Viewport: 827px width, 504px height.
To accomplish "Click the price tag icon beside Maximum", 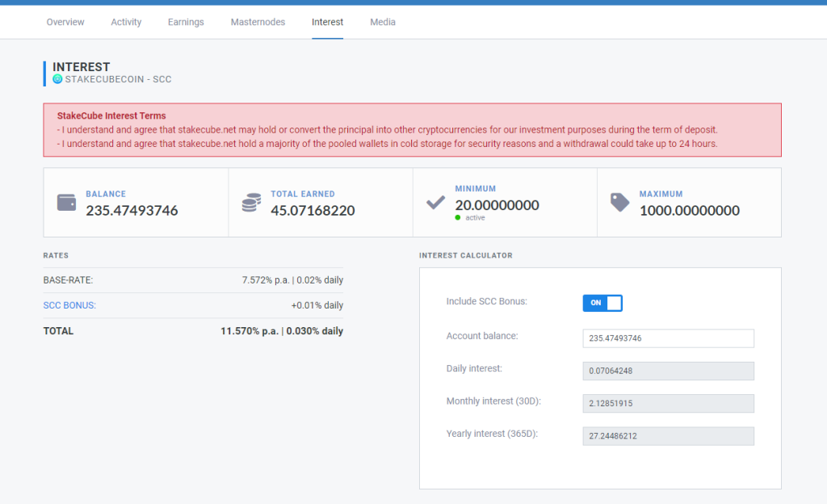I will (x=619, y=203).
